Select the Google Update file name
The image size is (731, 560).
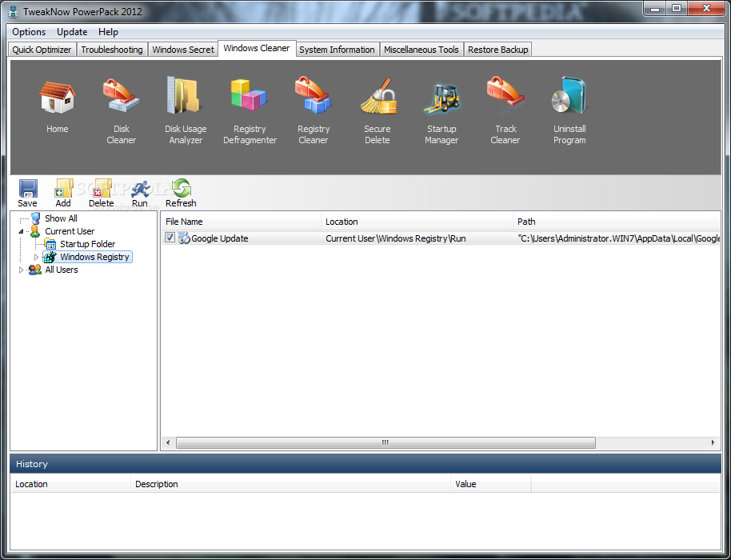click(220, 238)
